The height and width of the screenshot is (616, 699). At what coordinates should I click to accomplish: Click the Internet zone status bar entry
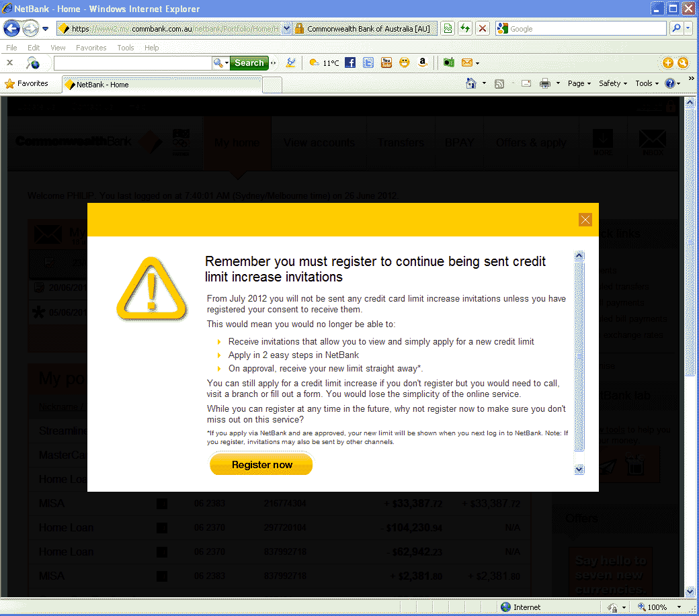521,607
